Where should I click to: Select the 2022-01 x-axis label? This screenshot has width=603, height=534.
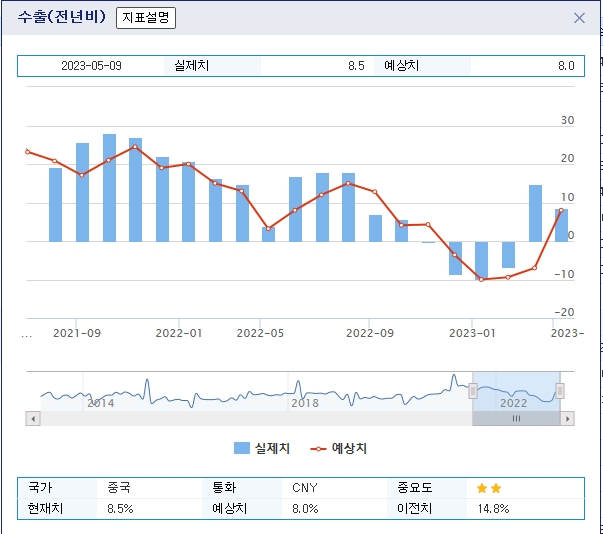[179, 333]
